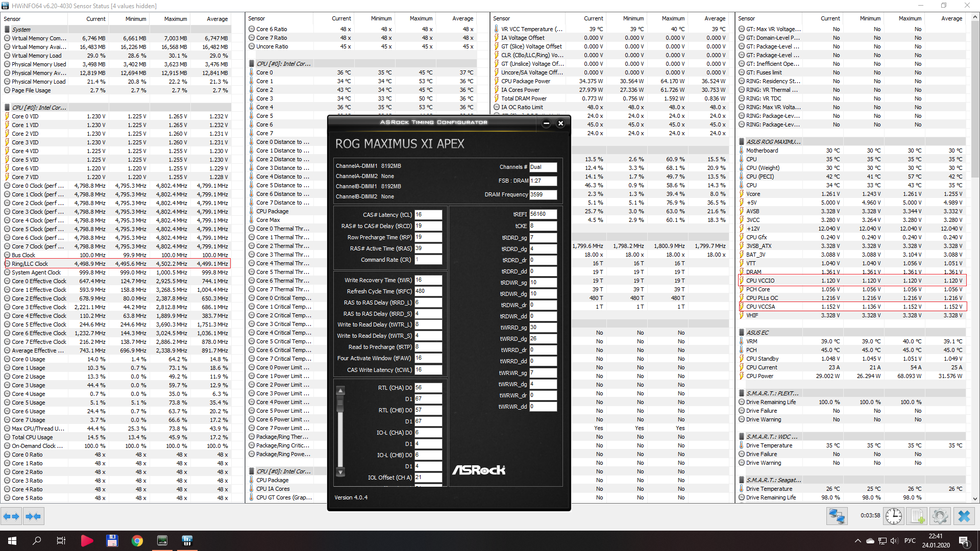Screen dimensions: 980x551
Task: Reset the elapsed time clock icon
Action: [x=893, y=516]
